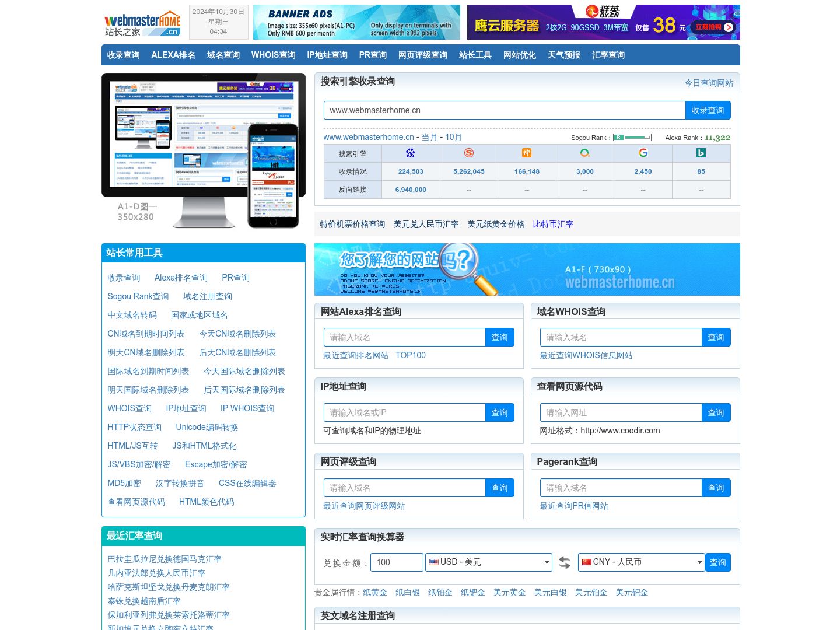Open the CNY - 人民币 currency dropdown
The height and width of the screenshot is (630, 840).
(x=641, y=562)
